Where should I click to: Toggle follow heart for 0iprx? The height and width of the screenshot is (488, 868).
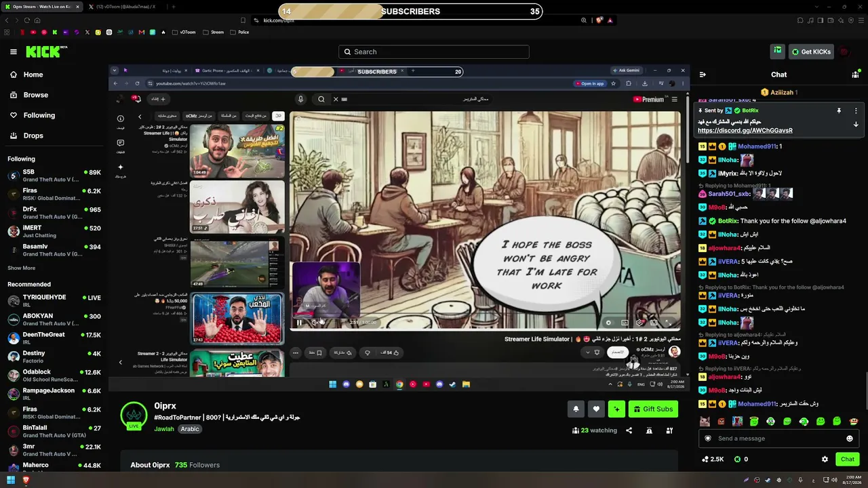coord(596,409)
